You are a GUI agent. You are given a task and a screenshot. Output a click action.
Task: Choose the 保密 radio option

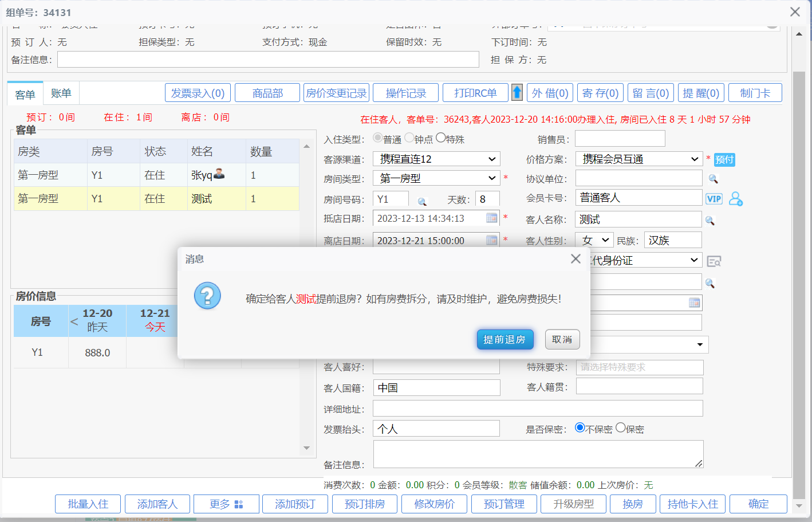620,427
